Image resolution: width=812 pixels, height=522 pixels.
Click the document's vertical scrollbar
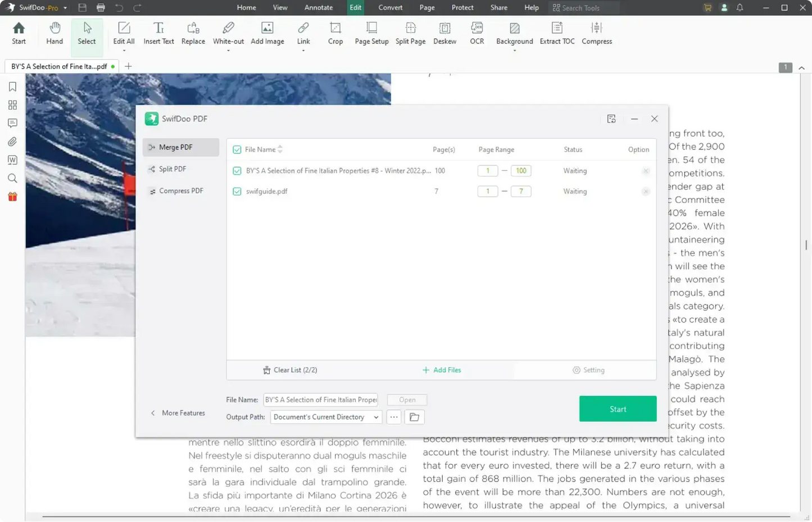click(x=806, y=245)
